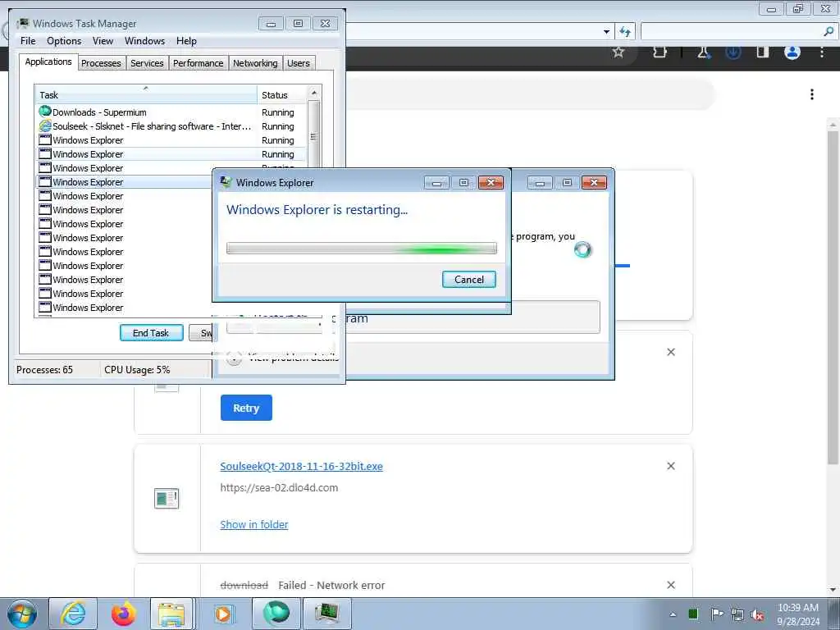Click CPU Usage: 5% in the status bar
The height and width of the screenshot is (630, 840).
(137, 370)
